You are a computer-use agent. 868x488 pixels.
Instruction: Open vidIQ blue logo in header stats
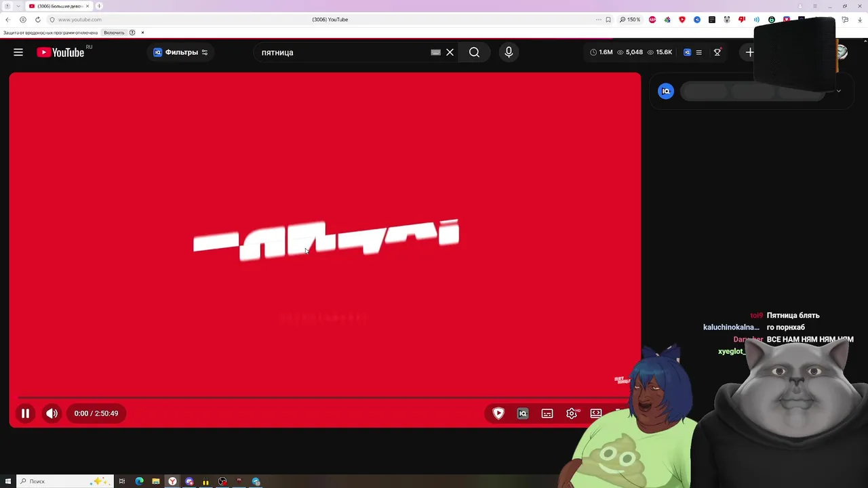coord(687,52)
